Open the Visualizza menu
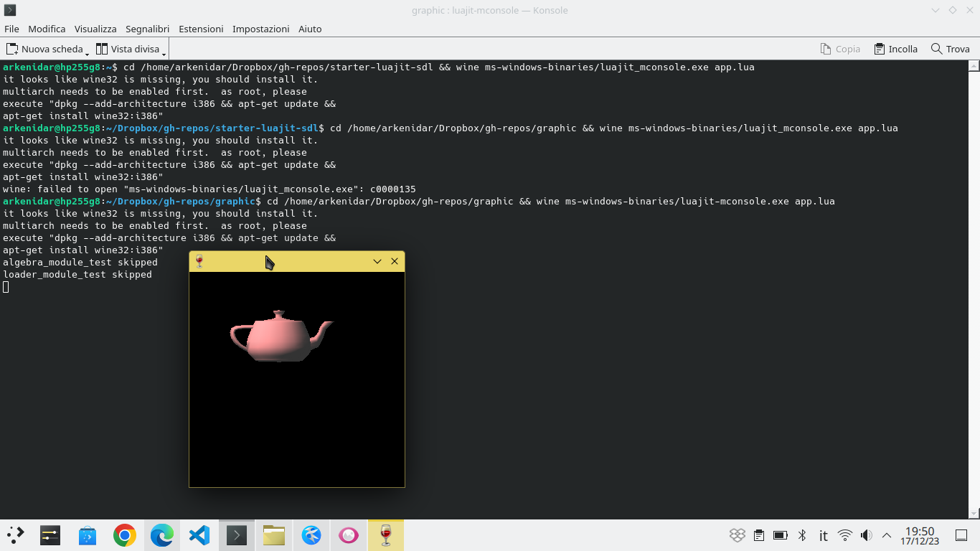The height and width of the screenshot is (551, 980). click(x=95, y=29)
